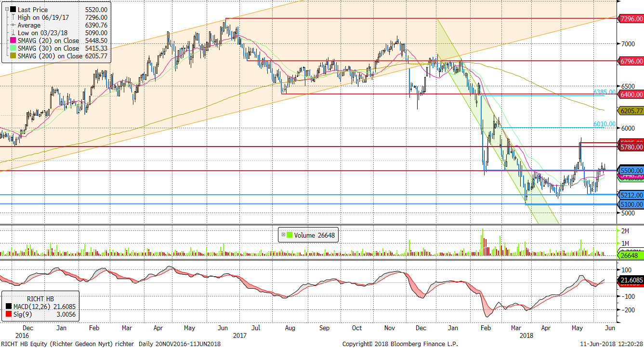Select 'SMAVG (200) on Close' legend text
Image resolution: width=644 pixels, height=348 pixels.
point(50,56)
